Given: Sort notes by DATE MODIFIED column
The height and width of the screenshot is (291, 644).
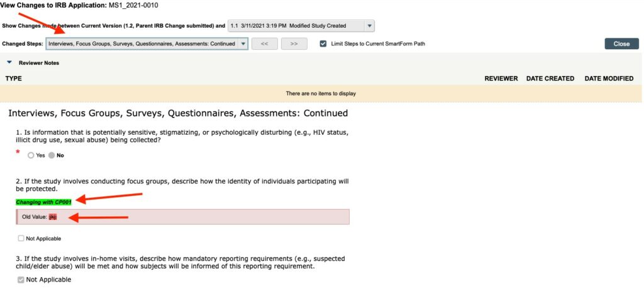Looking at the screenshot, I should (609, 79).
